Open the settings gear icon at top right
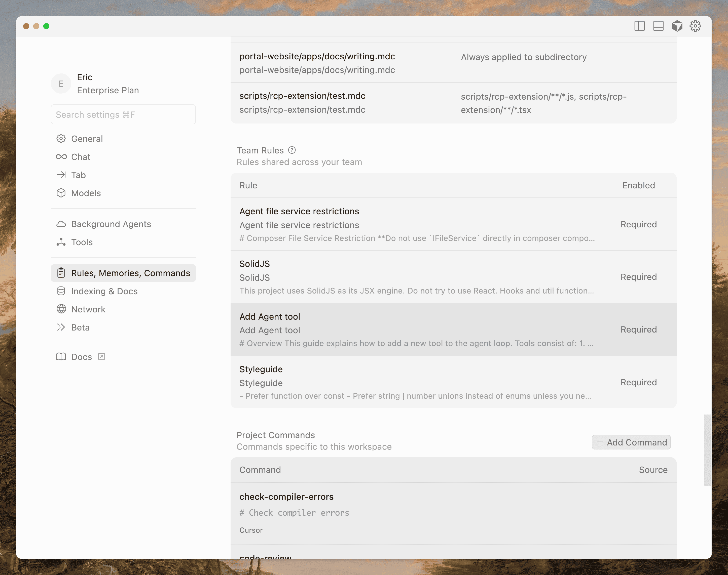The width and height of the screenshot is (728, 575). point(695,26)
